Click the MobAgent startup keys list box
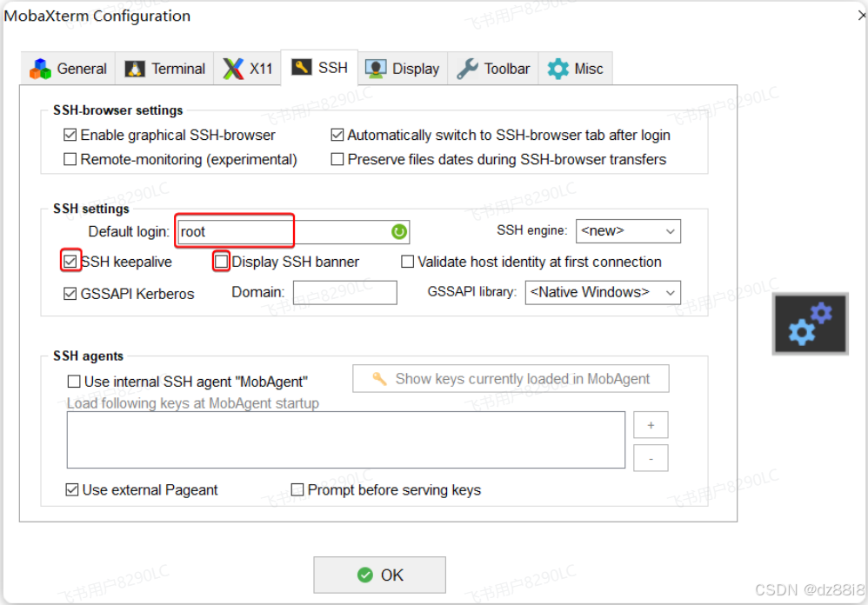This screenshot has width=868, height=605. (346, 440)
